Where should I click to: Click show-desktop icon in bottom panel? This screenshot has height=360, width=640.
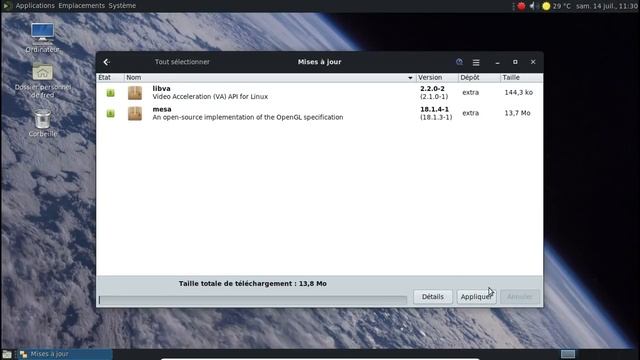(x=7, y=354)
